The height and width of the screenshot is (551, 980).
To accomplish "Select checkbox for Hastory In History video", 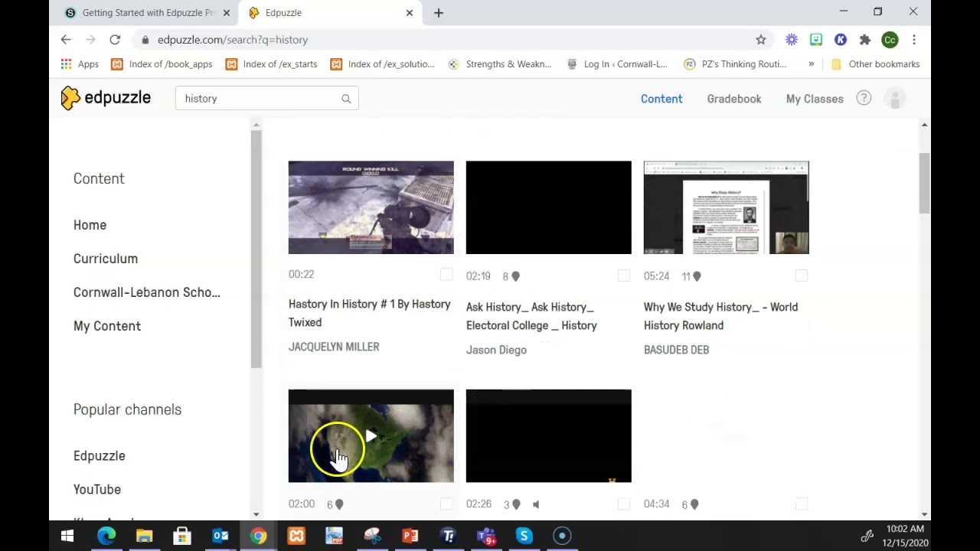I will [446, 275].
